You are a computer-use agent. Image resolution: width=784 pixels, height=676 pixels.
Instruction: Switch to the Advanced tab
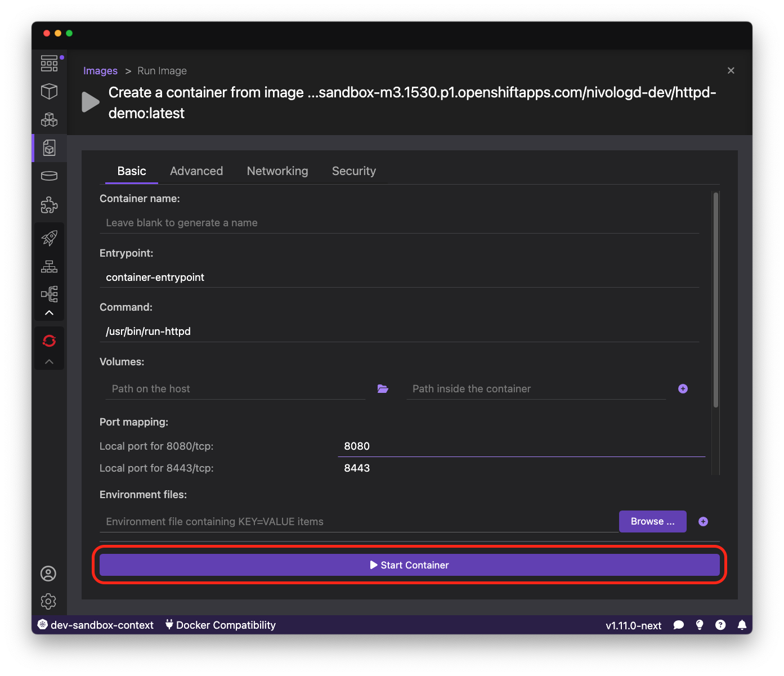coord(196,171)
